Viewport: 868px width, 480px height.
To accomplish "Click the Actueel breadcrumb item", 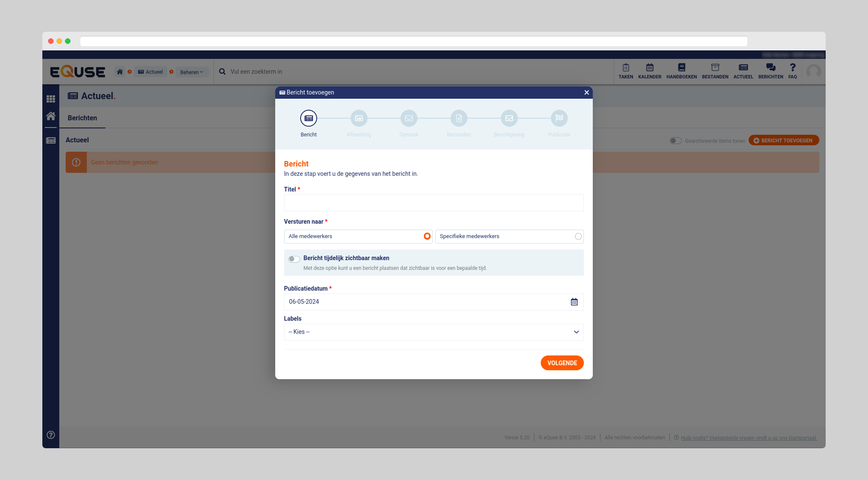I will point(150,72).
